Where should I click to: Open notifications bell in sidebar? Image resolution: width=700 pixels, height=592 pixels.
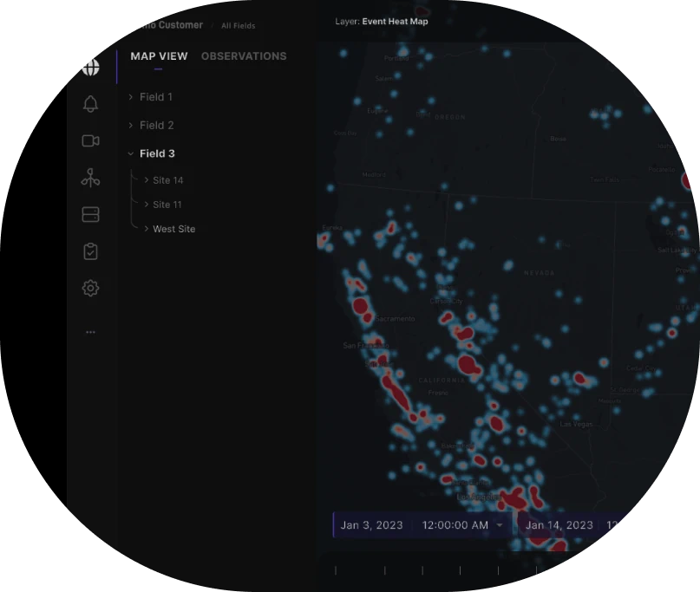point(90,104)
